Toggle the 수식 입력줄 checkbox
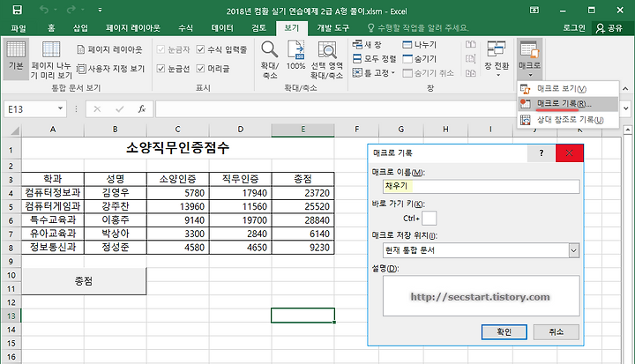Screen dimensions: 635x364 point(200,49)
